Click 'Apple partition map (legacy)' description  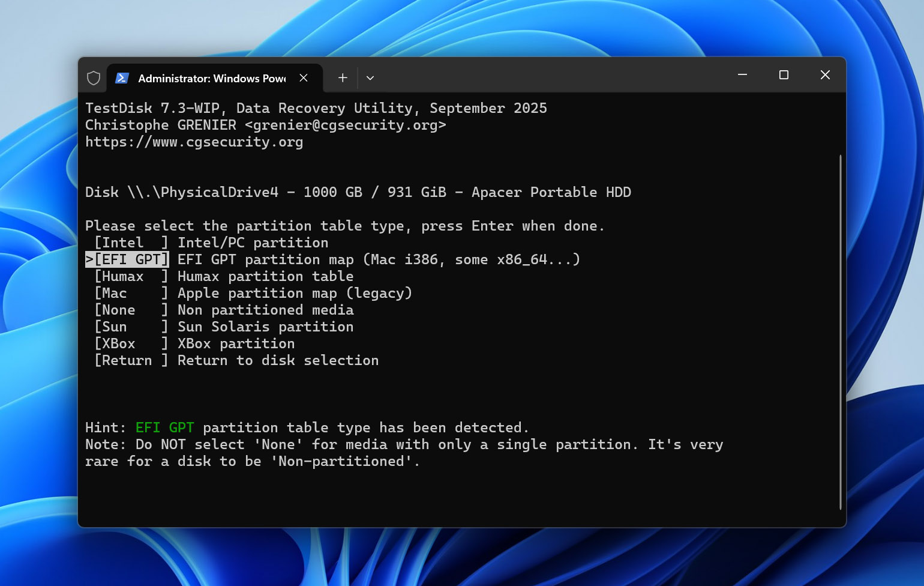[x=295, y=293]
